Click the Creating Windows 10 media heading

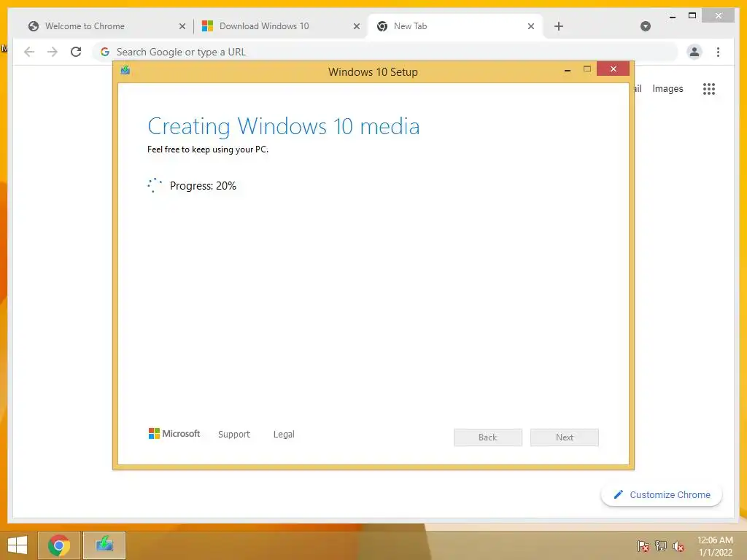[x=284, y=126]
